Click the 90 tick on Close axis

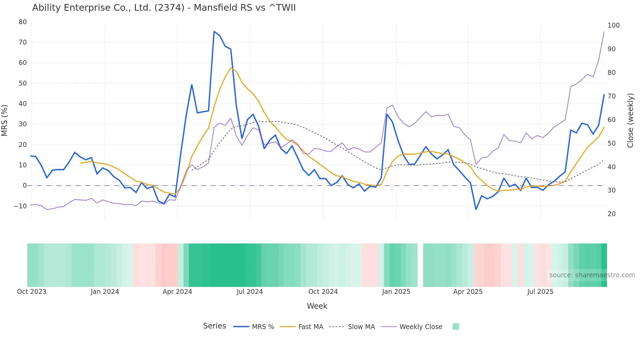(x=612, y=49)
